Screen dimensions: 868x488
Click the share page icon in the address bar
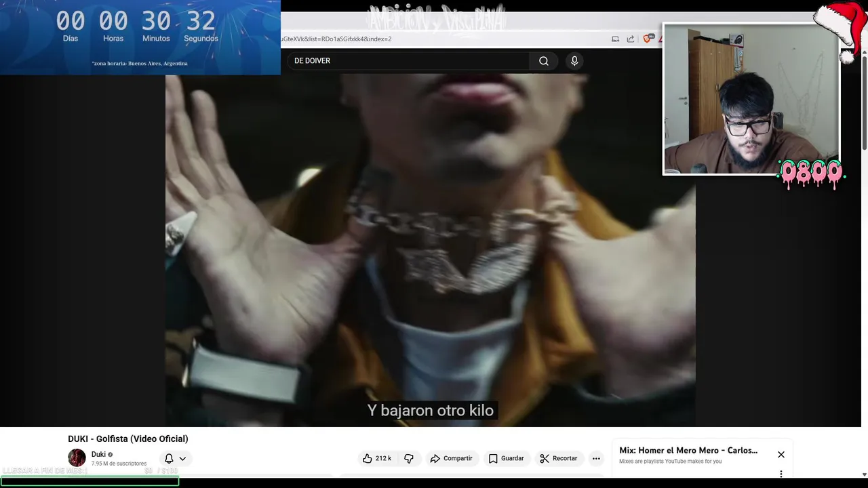pos(631,39)
